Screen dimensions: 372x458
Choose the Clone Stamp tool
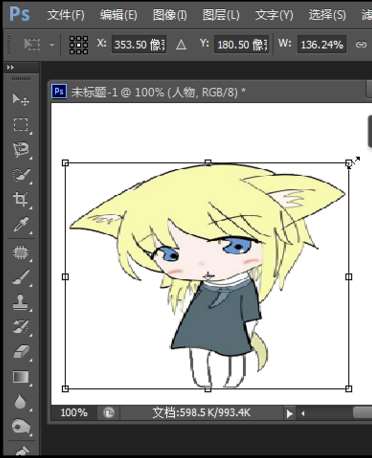coord(21,302)
